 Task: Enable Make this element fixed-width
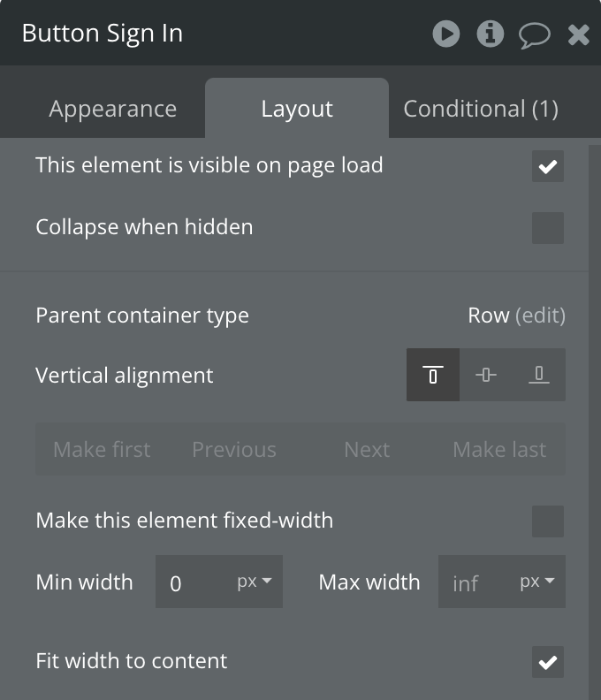click(548, 521)
